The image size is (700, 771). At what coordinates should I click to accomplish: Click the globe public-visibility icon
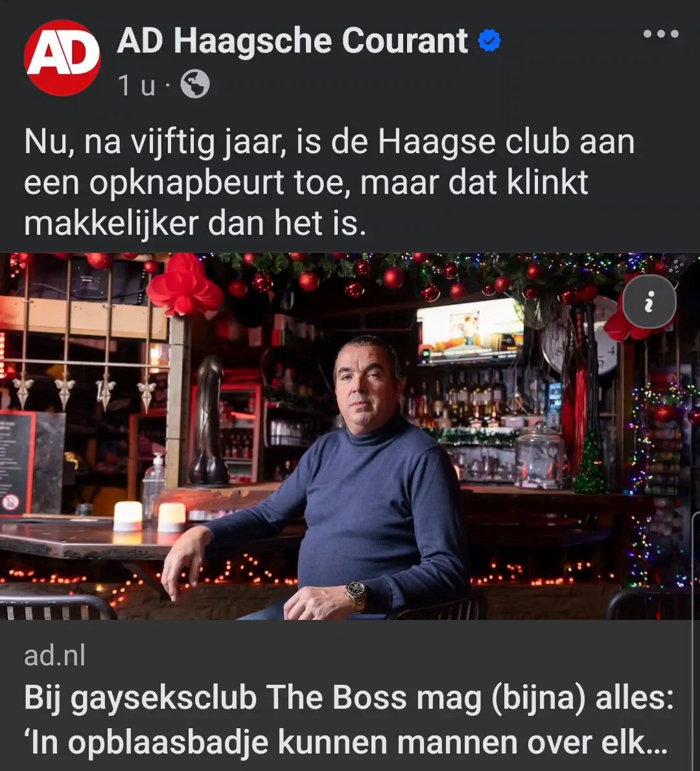tap(194, 84)
